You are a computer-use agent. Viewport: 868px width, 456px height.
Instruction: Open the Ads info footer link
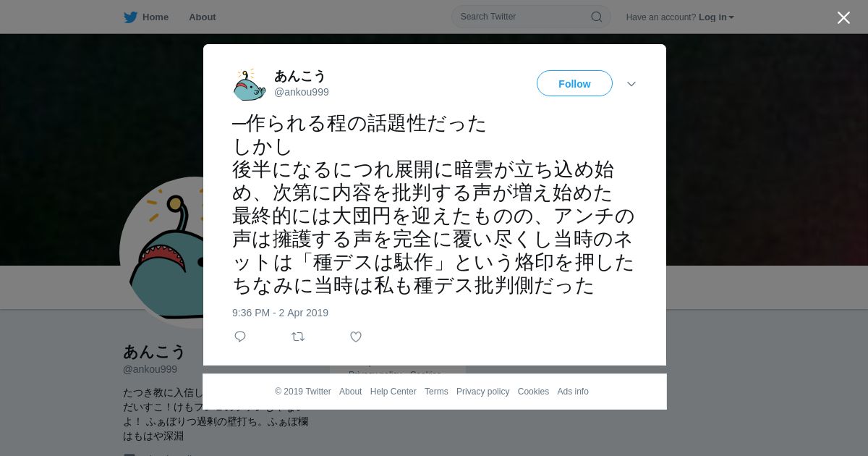point(573,392)
